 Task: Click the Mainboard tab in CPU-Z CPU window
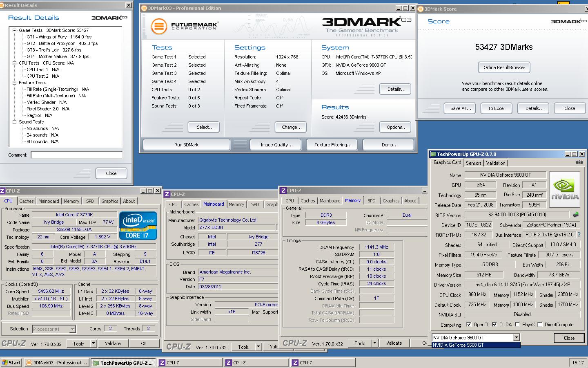click(49, 201)
